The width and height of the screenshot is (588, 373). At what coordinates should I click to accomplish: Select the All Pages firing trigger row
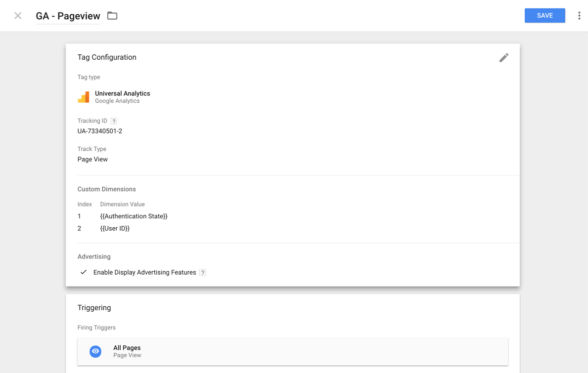292,351
